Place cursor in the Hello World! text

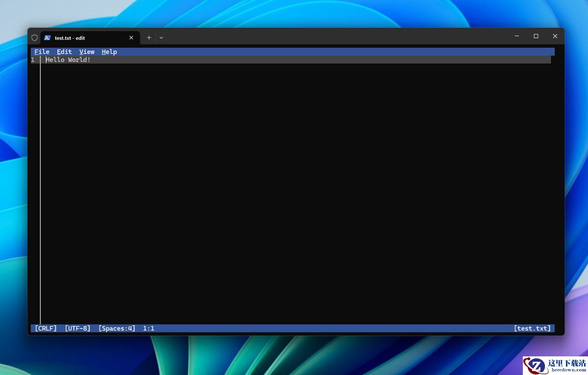[x=68, y=60]
